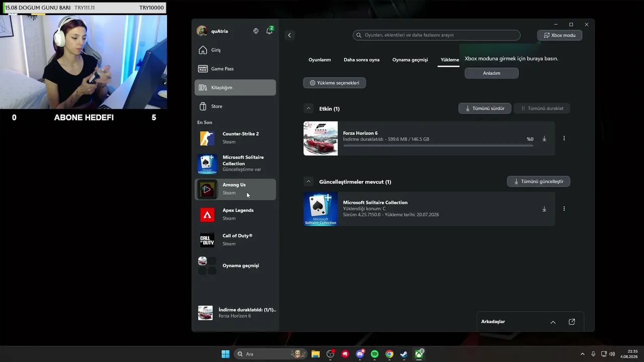
Task: Switch to the Daha sonra oyna tab
Action: [361, 60]
